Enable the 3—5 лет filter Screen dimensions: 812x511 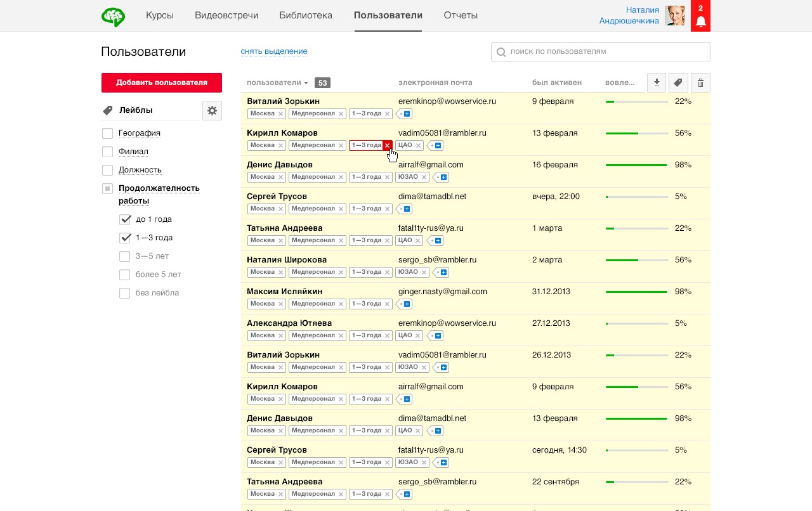[x=124, y=256]
